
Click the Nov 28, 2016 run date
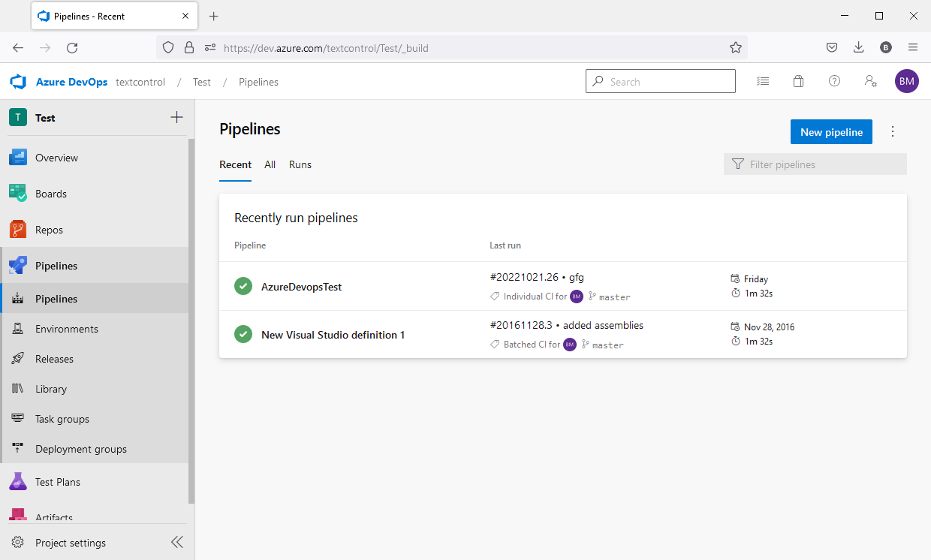[x=770, y=327]
